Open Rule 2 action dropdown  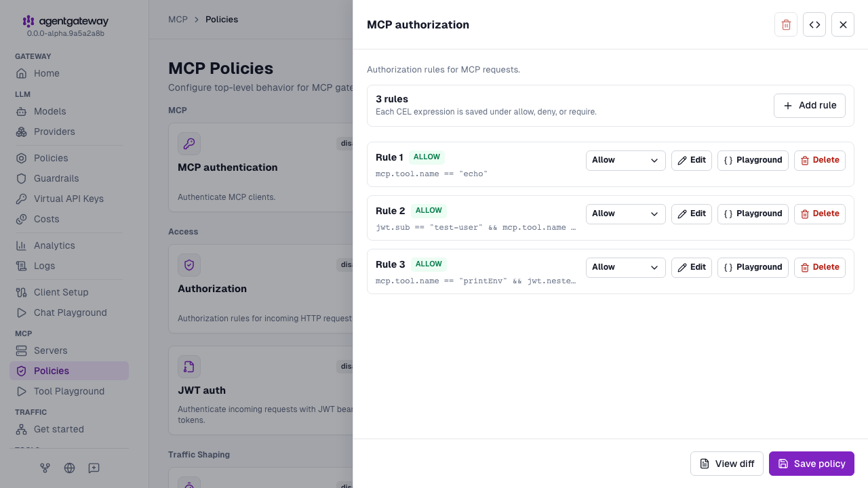click(625, 213)
